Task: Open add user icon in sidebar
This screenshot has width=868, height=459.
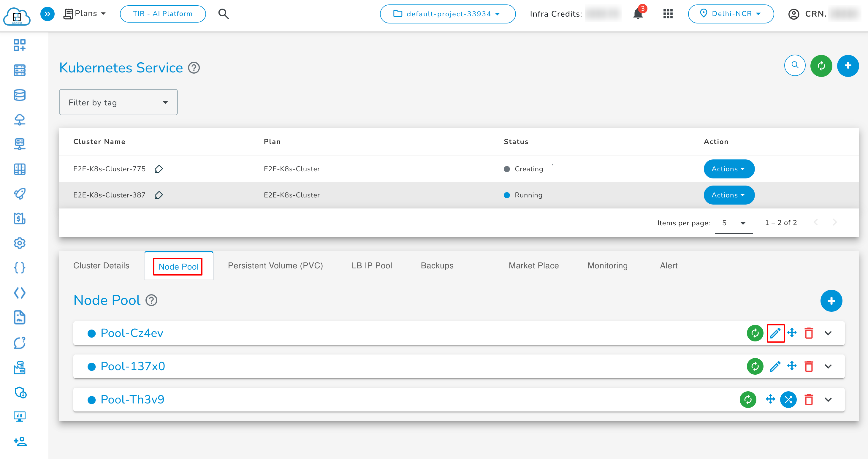Action: 20,441
